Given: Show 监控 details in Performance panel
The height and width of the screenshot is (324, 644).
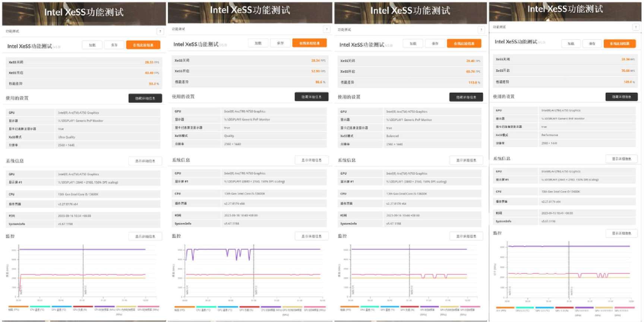Looking at the screenshot, I should coord(621,233).
